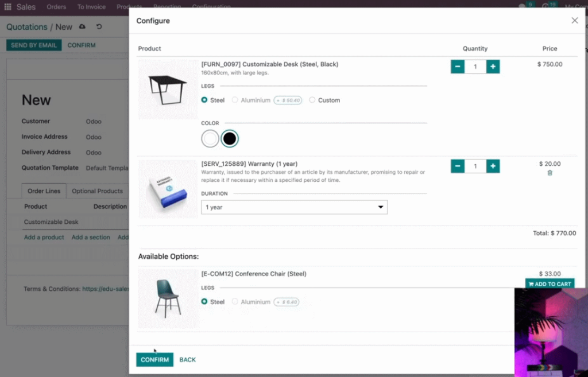
Task: Select Aluminium legs for Conference Chair
Action: 235,302
